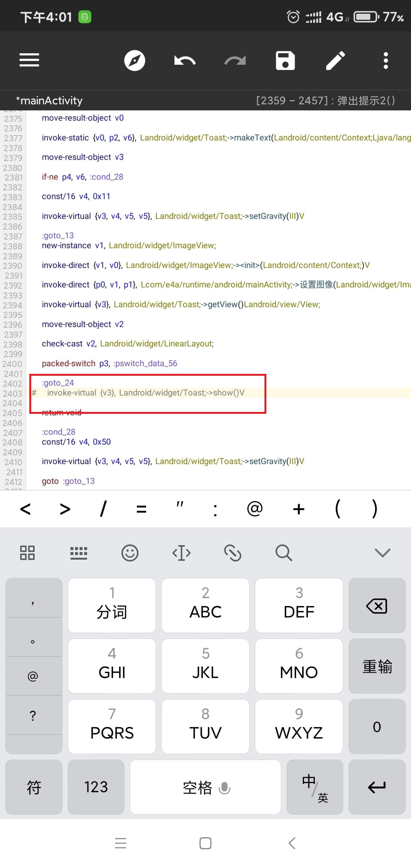
Task: Insert greater-than symbol from shortcut bar
Action: 65,509
